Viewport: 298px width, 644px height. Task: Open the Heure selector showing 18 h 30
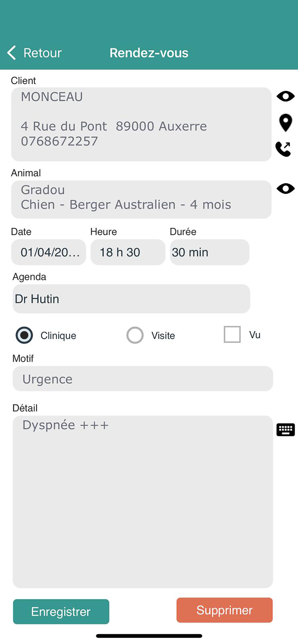tap(128, 252)
